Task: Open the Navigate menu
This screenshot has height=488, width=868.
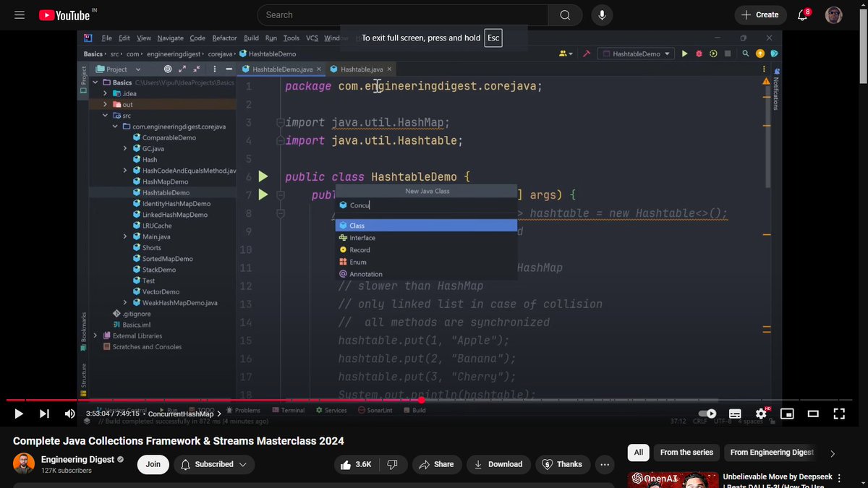Action: click(x=171, y=38)
